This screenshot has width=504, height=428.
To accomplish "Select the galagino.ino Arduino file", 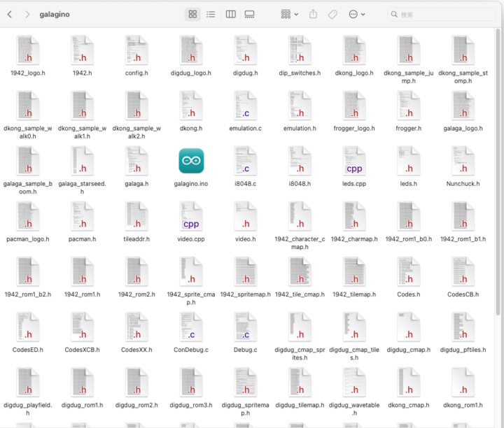I will coord(190,161).
